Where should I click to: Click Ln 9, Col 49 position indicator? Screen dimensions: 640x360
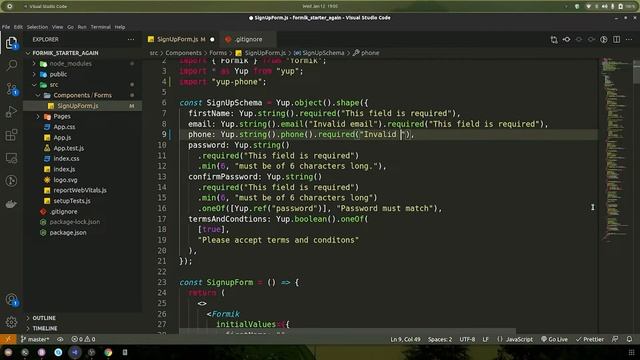coord(405,339)
